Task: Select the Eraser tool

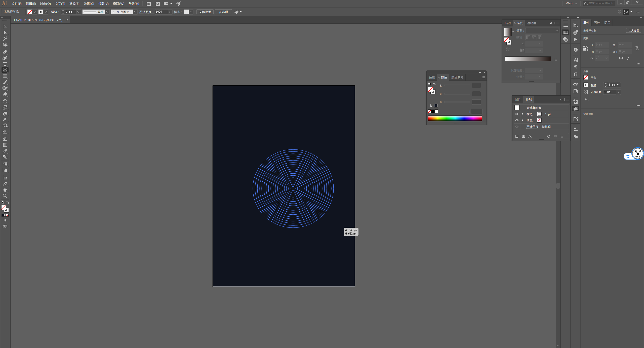Action: click(5, 94)
